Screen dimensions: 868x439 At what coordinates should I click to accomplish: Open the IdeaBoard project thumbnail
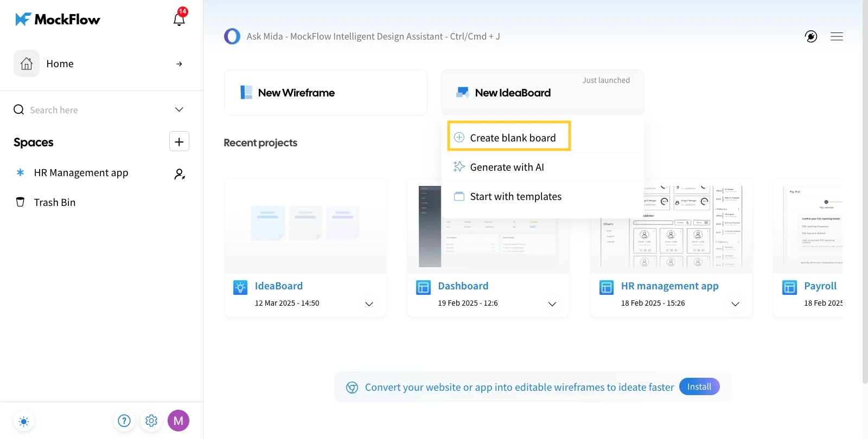[x=305, y=225]
